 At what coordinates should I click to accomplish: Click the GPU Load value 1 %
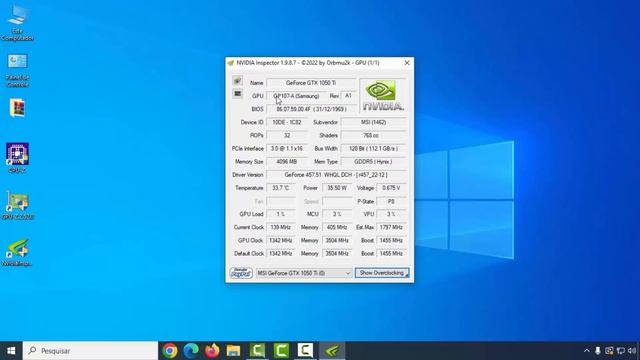(x=281, y=214)
